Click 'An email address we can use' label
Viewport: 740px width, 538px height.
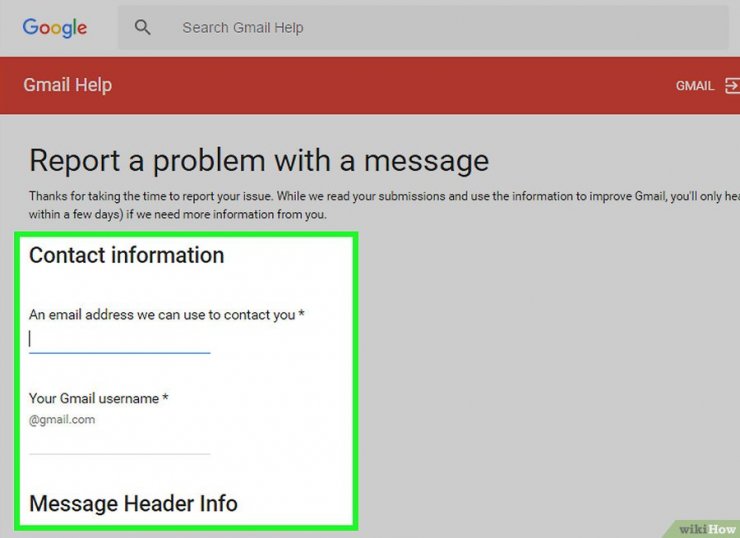tap(167, 315)
